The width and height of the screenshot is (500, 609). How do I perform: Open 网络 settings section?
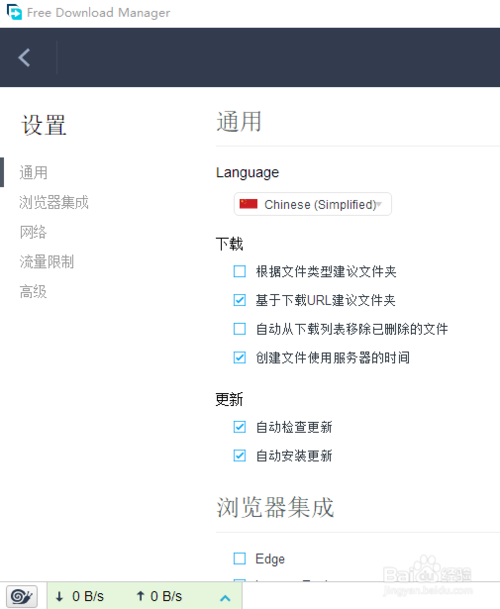pos(33,232)
